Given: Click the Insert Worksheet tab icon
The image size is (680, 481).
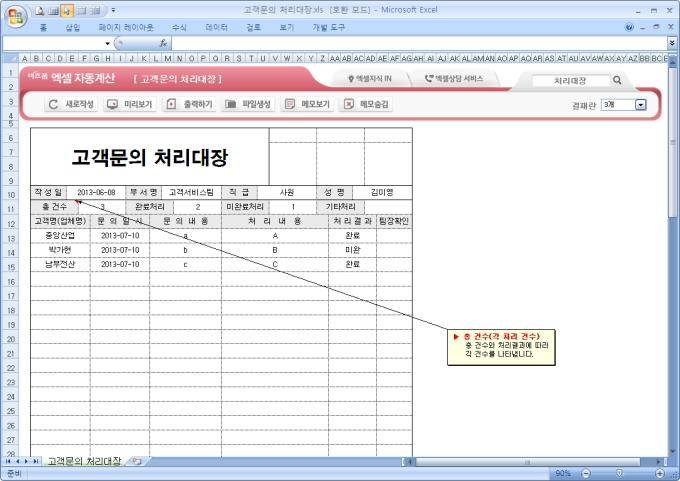Looking at the screenshot, I should pos(137,461).
